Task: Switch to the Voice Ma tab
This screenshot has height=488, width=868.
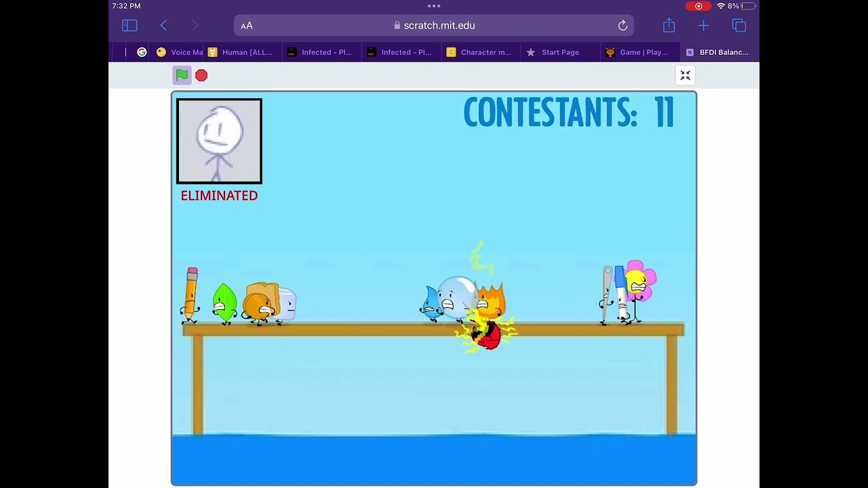Action: pyautogui.click(x=179, y=52)
